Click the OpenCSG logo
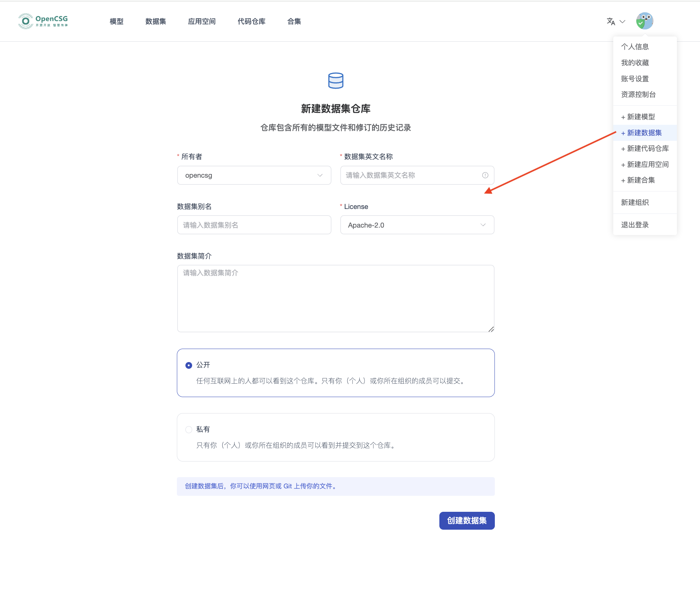Viewport: 700px width, 593px height. coord(43,21)
